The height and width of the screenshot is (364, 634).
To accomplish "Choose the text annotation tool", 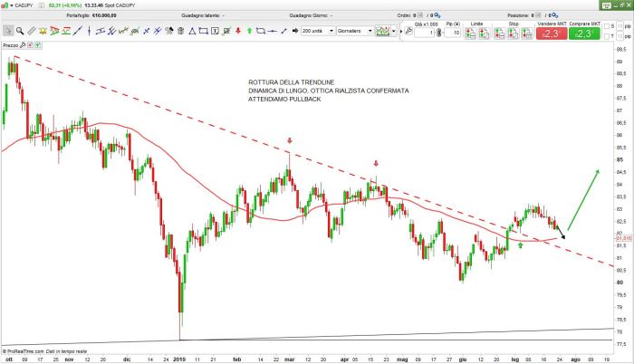I will pyautogui.click(x=215, y=31).
